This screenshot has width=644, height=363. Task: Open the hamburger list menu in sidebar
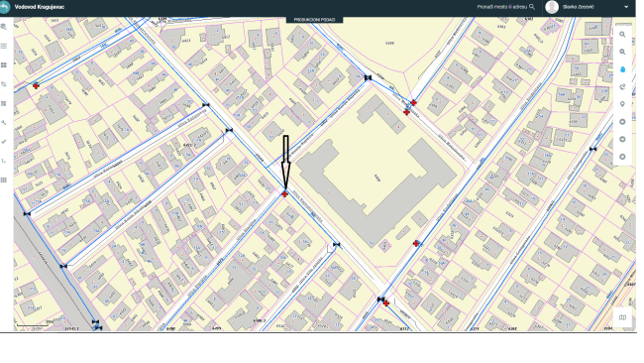click(x=4, y=46)
